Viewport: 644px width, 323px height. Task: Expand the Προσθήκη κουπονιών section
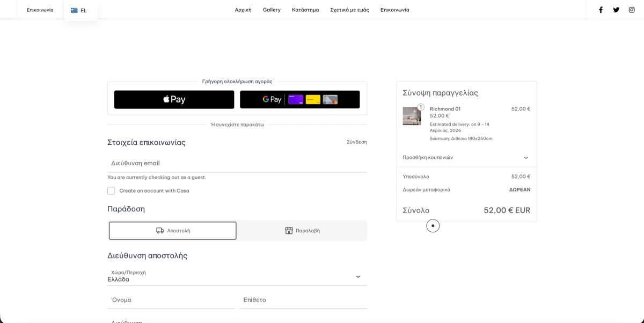pos(466,157)
